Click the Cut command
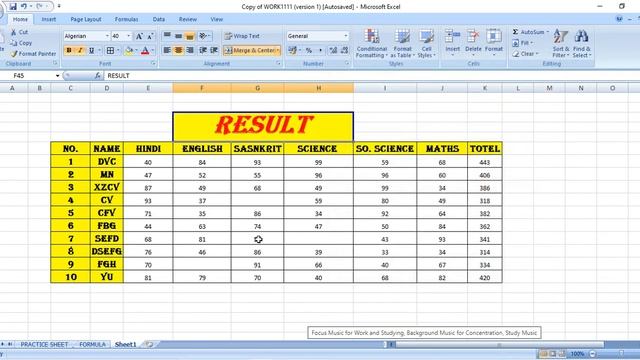 tap(20, 32)
